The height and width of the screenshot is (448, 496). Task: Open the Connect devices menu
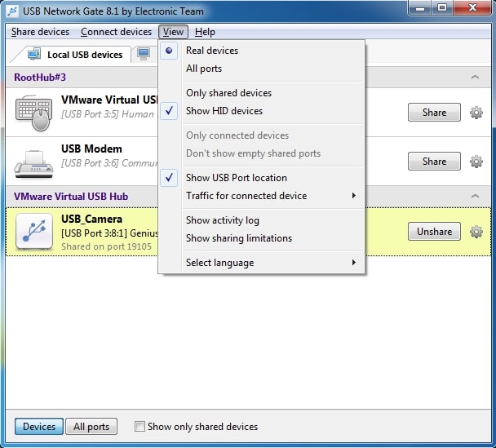(116, 32)
